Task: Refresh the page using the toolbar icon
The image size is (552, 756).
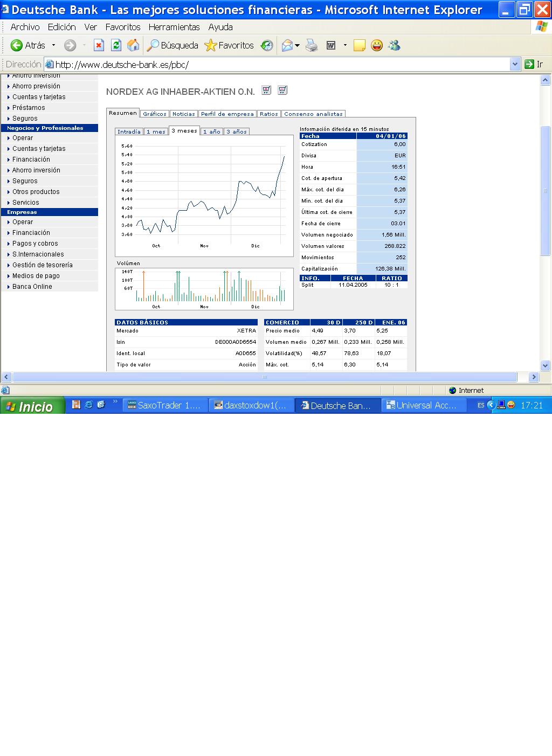Action: pyautogui.click(x=116, y=45)
